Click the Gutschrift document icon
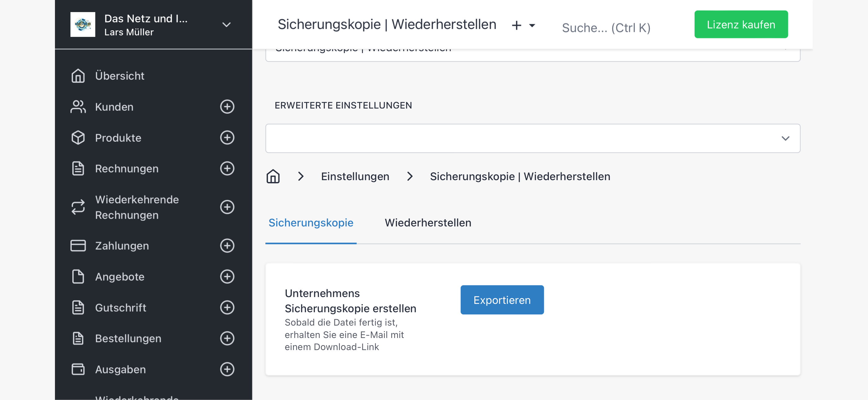The width and height of the screenshot is (868, 400). pos(78,307)
